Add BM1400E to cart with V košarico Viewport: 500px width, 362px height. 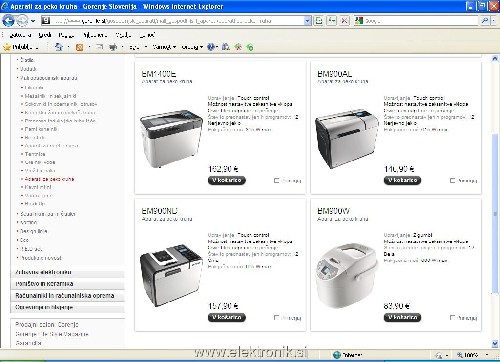click(x=227, y=180)
